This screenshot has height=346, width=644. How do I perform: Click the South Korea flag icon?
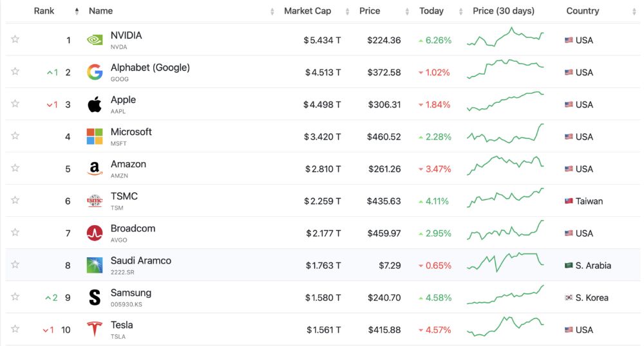click(x=569, y=297)
